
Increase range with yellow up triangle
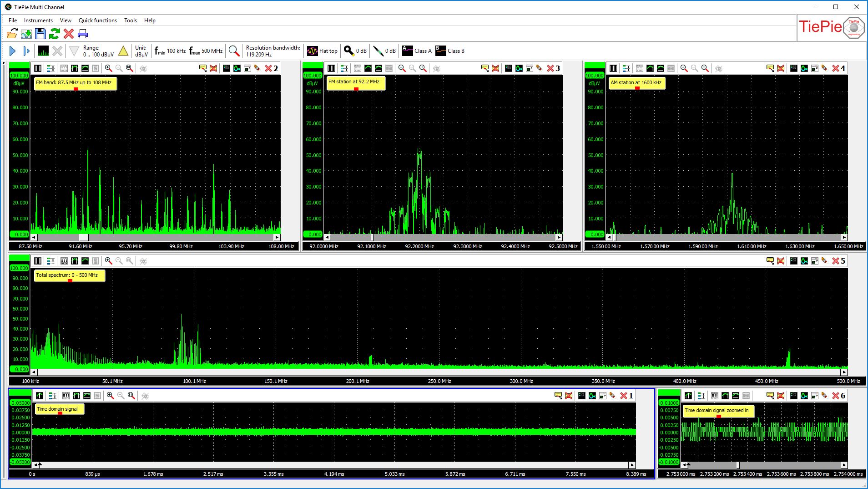[x=123, y=51]
